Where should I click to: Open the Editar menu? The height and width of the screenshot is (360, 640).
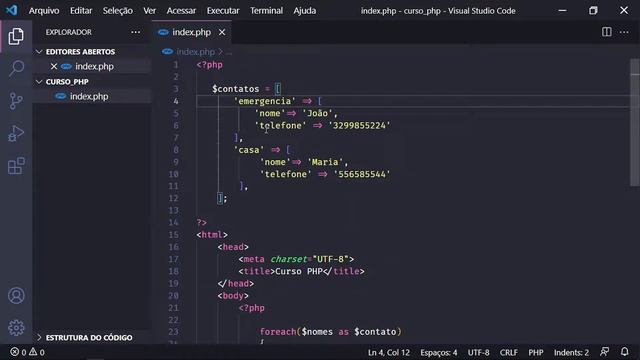[x=81, y=11]
